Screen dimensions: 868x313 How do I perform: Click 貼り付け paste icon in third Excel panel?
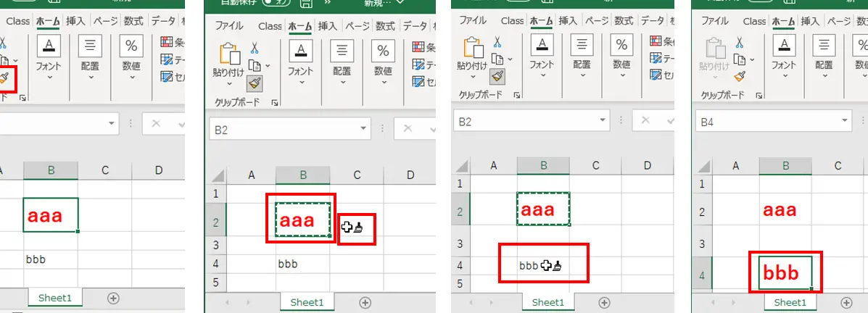click(x=472, y=48)
